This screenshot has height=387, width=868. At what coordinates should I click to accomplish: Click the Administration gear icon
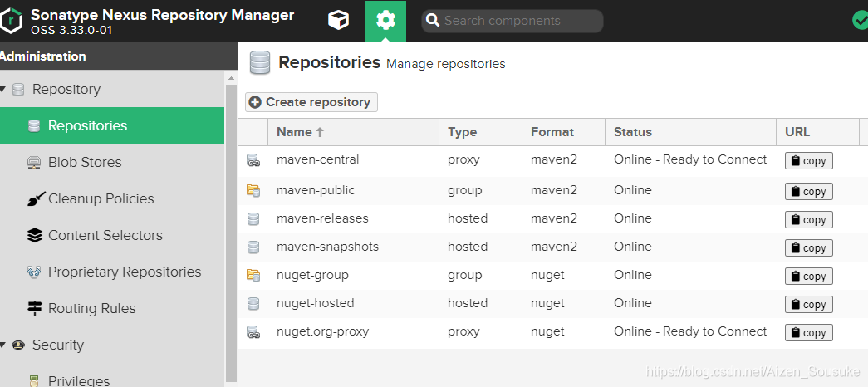pos(385,20)
